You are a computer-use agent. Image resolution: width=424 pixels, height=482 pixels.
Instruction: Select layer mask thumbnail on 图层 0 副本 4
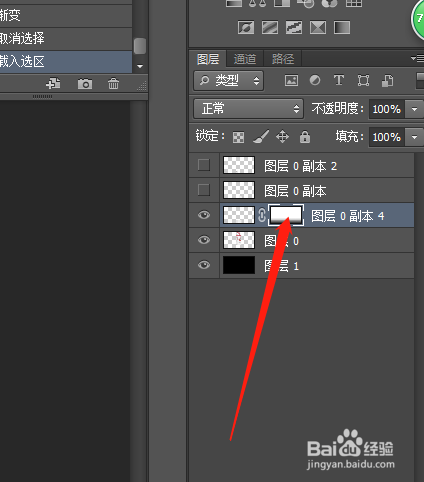pos(286,215)
